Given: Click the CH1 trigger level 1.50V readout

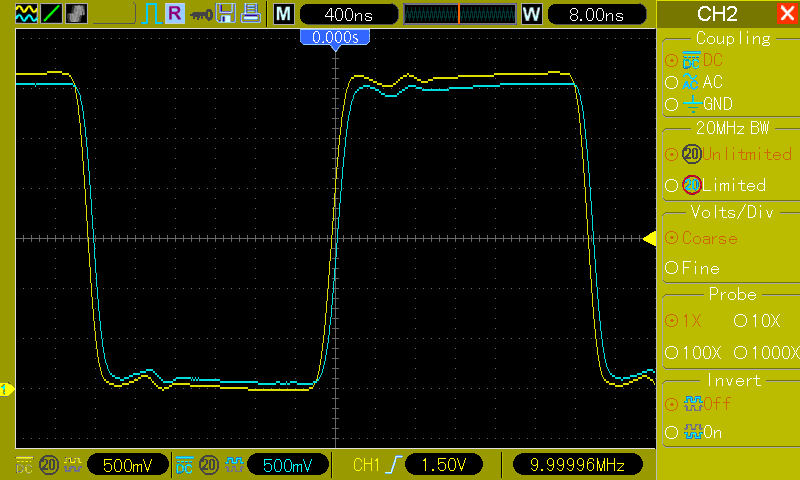Looking at the screenshot, I should [443, 465].
